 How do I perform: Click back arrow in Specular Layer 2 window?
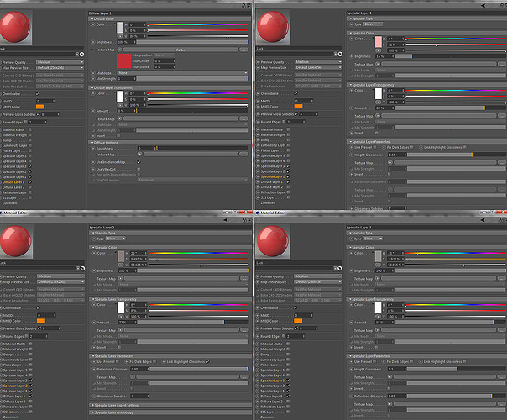coord(225,220)
